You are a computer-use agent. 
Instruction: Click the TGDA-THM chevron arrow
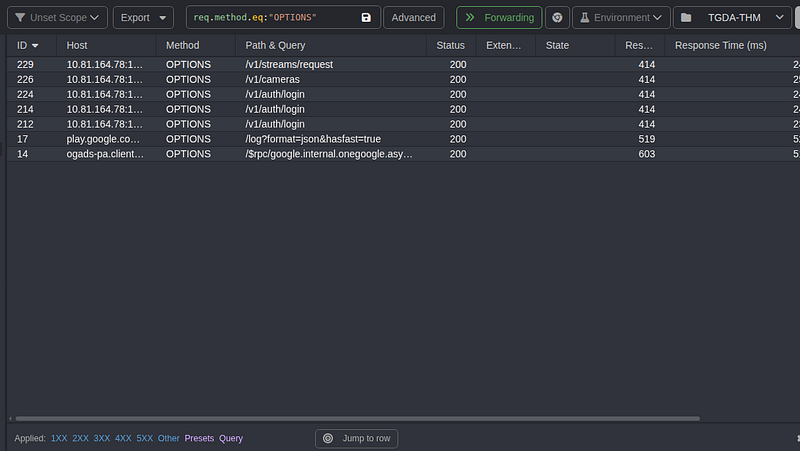[780, 17]
